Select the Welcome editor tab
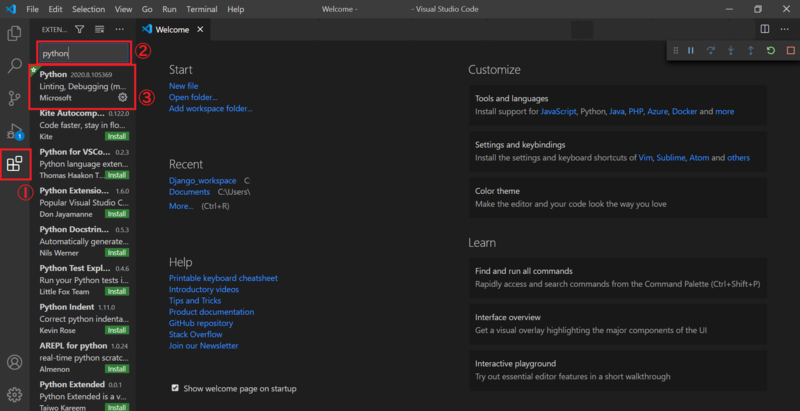800x411 pixels. 173,30
